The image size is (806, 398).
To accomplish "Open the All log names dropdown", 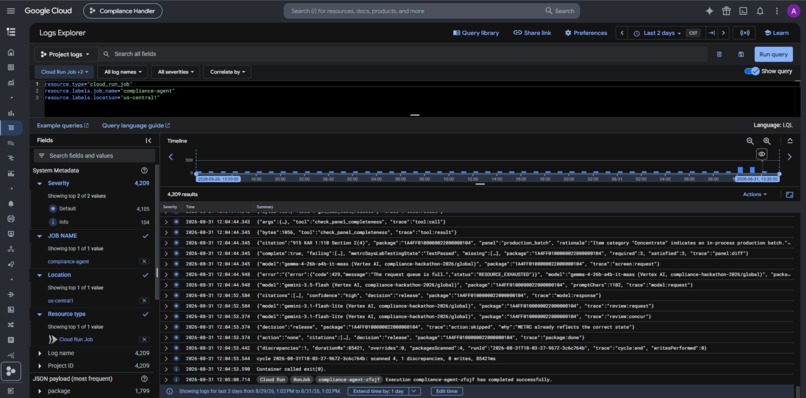I will (123, 72).
